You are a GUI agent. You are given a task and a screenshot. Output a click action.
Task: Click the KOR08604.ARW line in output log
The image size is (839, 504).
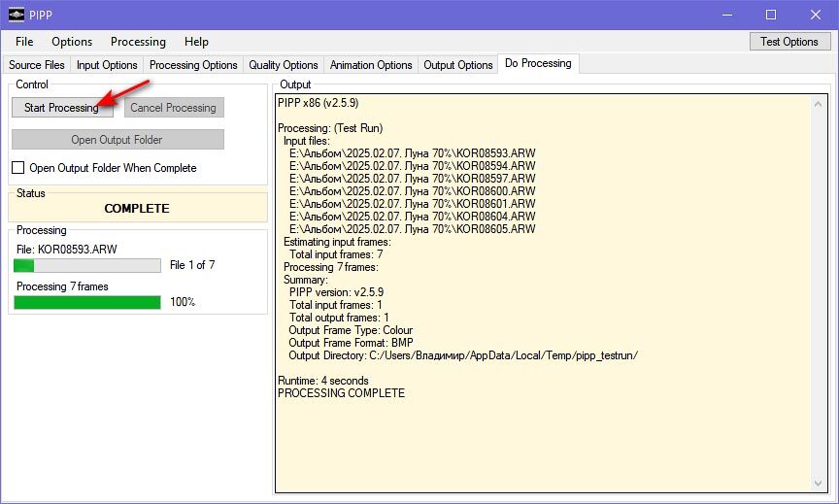coord(412,217)
